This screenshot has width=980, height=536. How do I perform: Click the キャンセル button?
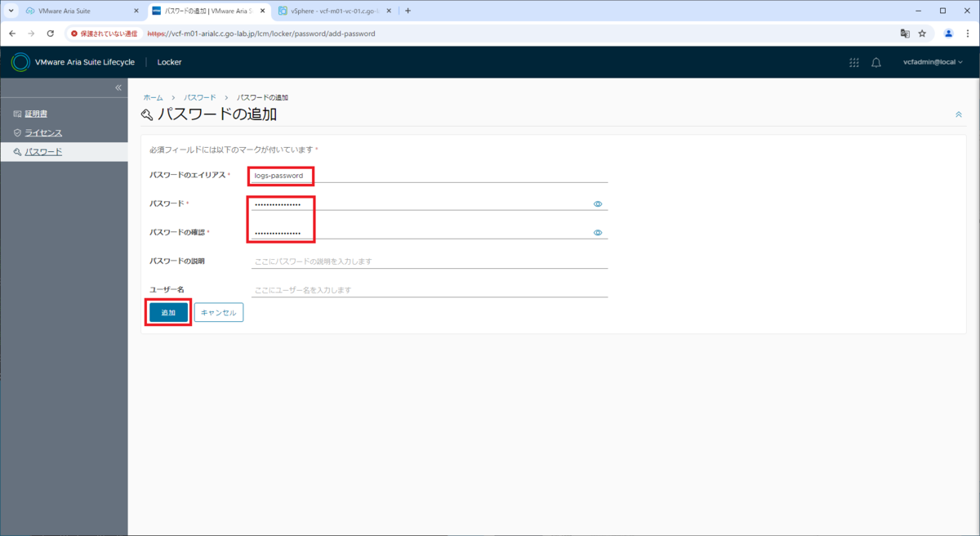click(218, 313)
